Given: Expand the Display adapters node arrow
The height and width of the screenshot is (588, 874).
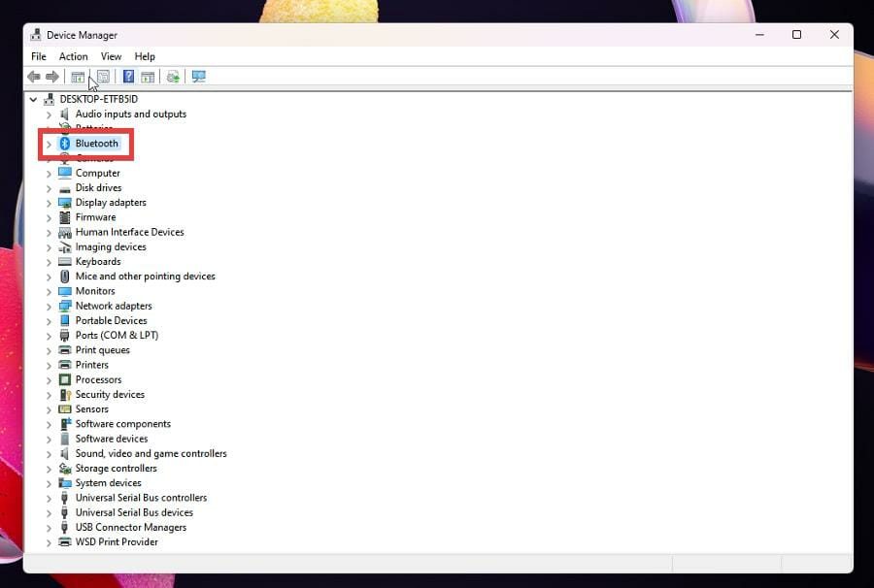Looking at the screenshot, I should (x=49, y=203).
